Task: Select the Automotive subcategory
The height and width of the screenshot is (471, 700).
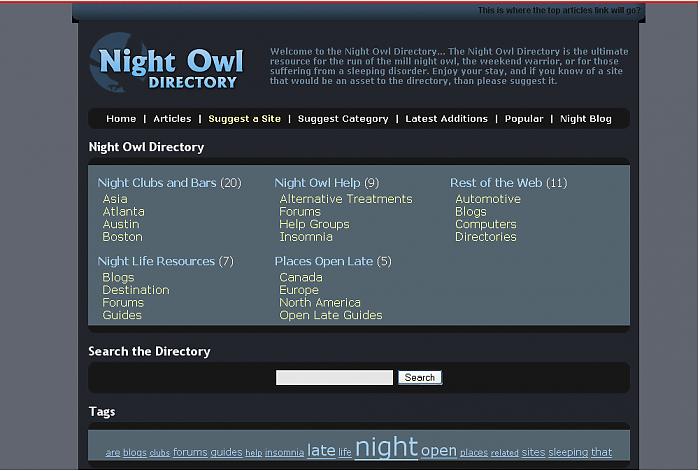Action: click(x=488, y=199)
